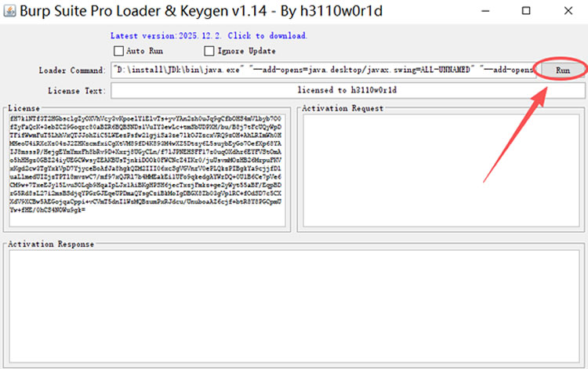Click the License panel heading
The image size is (588, 369).
click(24, 108)
